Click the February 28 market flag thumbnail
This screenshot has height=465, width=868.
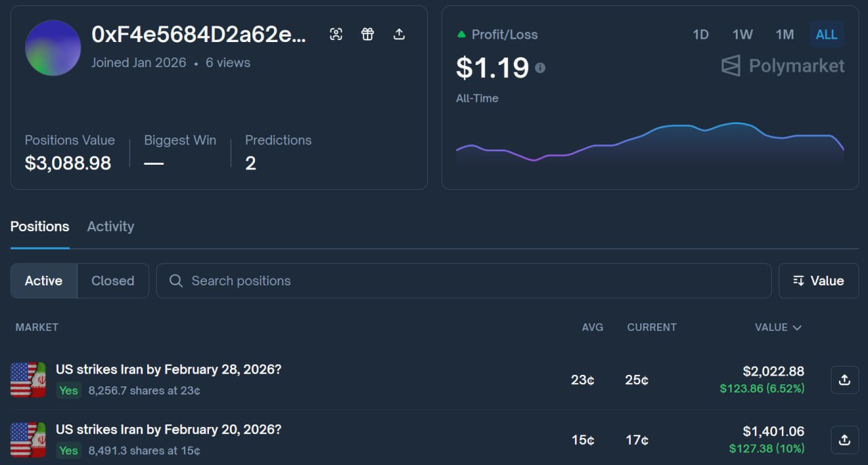[28, 380]
